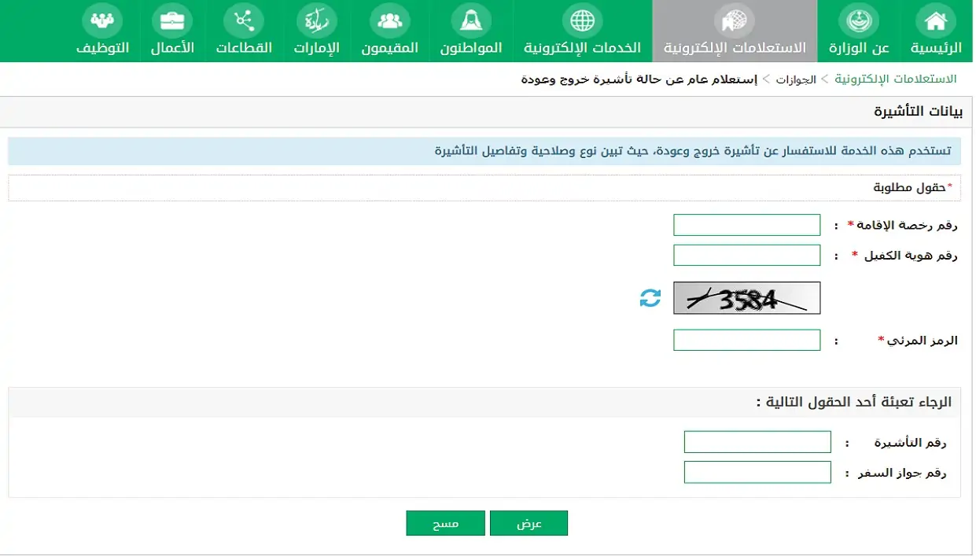Open the الأعمال business briefcase icon
Image resolution: width=976 pixels, height=560 pixels.
pos(171,20)
